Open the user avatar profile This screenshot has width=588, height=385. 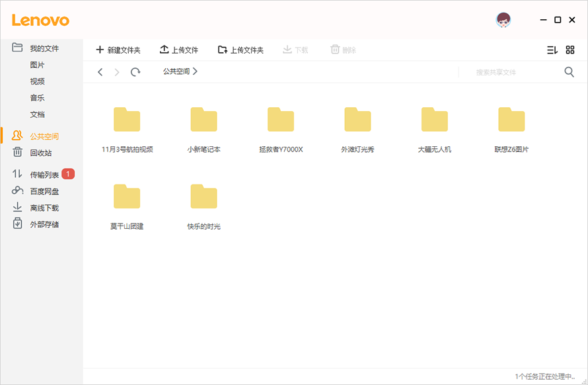[x=503, y=20]
